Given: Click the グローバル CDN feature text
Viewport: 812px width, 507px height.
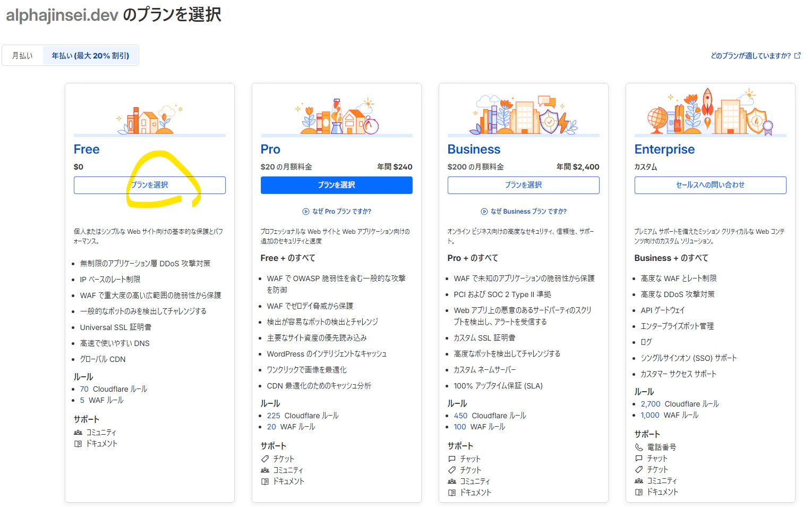Looking at the screenshot, I should (x=103, y=359).
